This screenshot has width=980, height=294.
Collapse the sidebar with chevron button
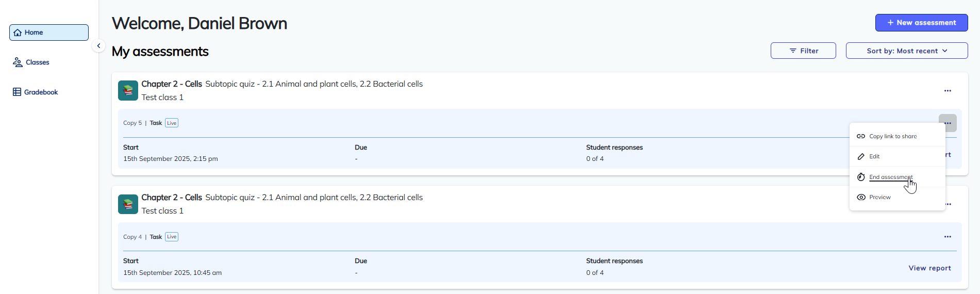coord(98,46)
